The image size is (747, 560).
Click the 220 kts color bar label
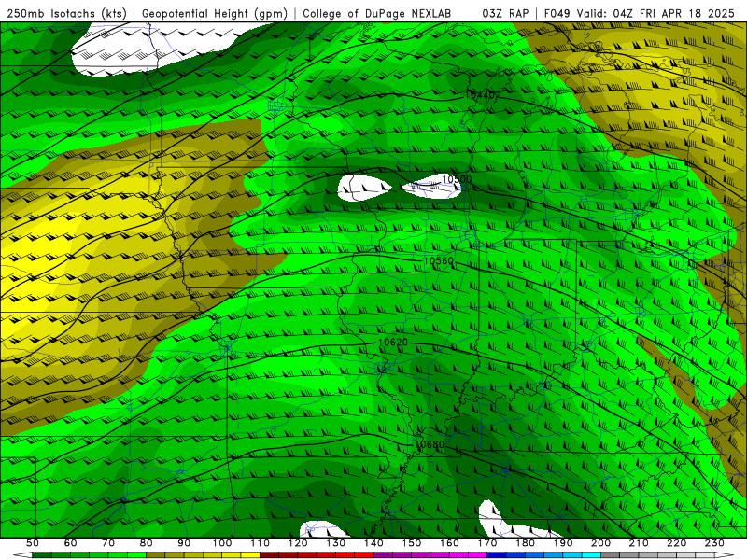(x=676, y=543)
